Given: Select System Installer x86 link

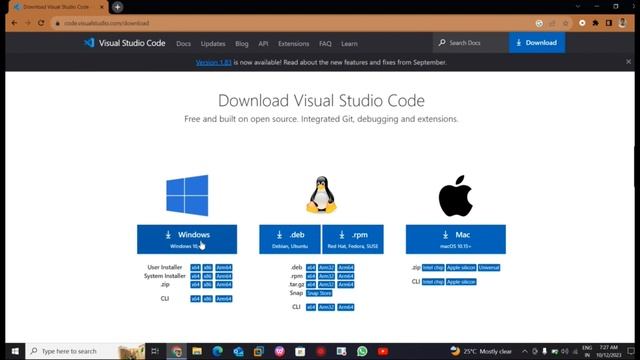Looking at the screenshot, I should [208, 276].
